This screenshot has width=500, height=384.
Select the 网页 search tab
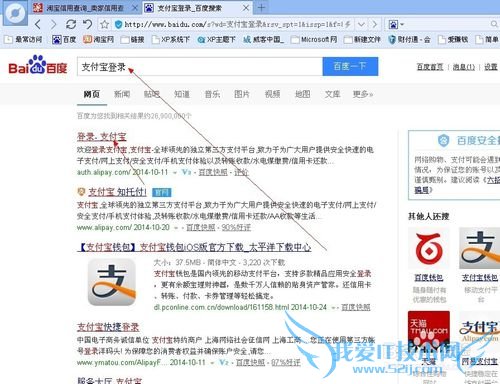point(92,94)
